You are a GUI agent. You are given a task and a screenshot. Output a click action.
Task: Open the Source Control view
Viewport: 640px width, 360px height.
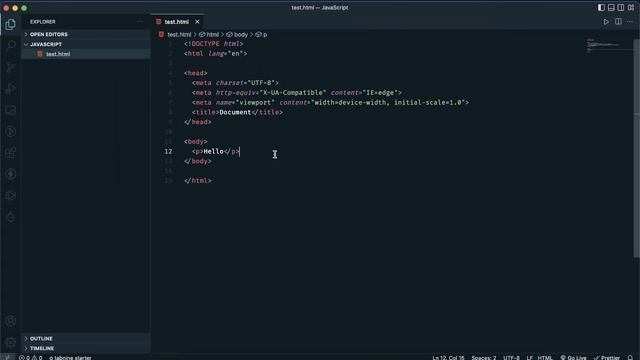point(11,67)
